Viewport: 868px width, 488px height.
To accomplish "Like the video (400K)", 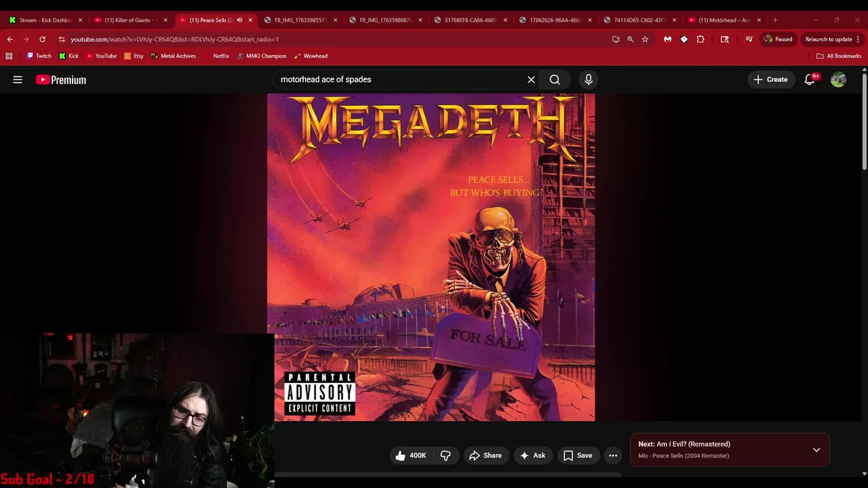I will point(411,455).
